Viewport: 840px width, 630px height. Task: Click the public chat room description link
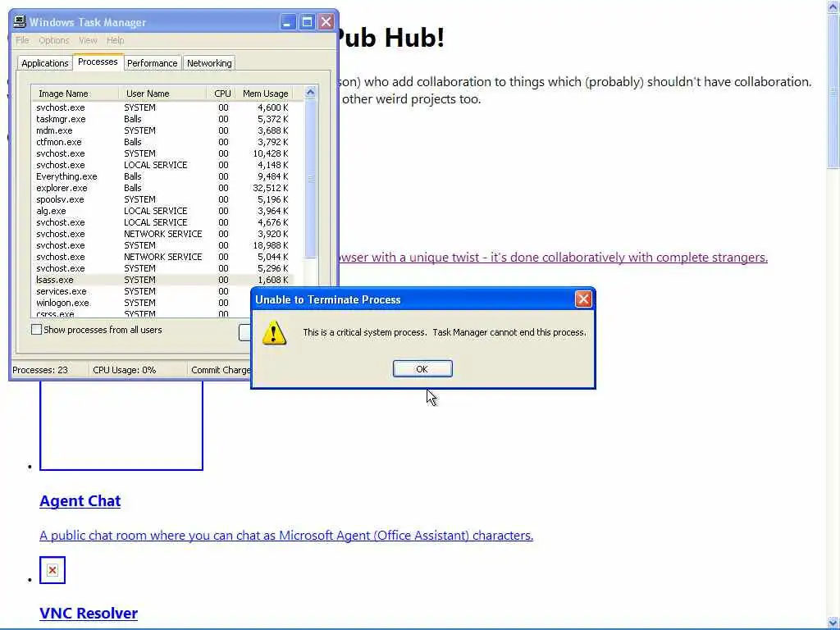286,535
